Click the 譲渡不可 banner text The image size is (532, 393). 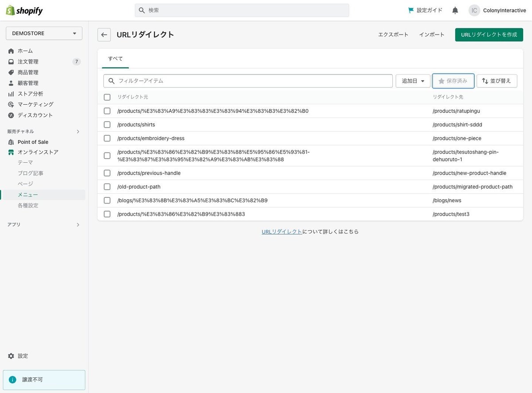[33, 380]
